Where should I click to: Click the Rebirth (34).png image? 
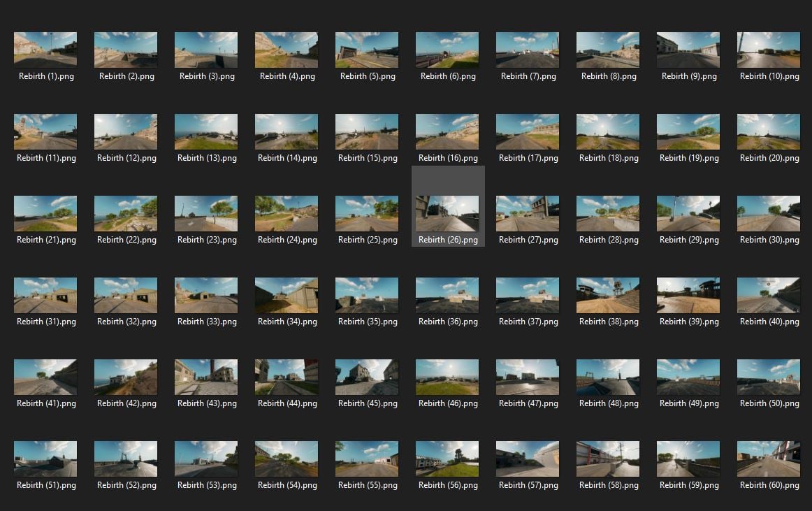[287, 296]
